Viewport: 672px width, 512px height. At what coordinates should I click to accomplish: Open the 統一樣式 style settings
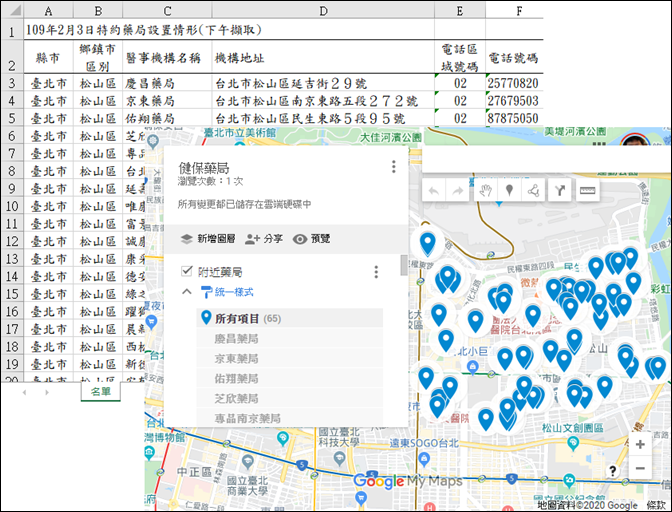pos(227,292)
